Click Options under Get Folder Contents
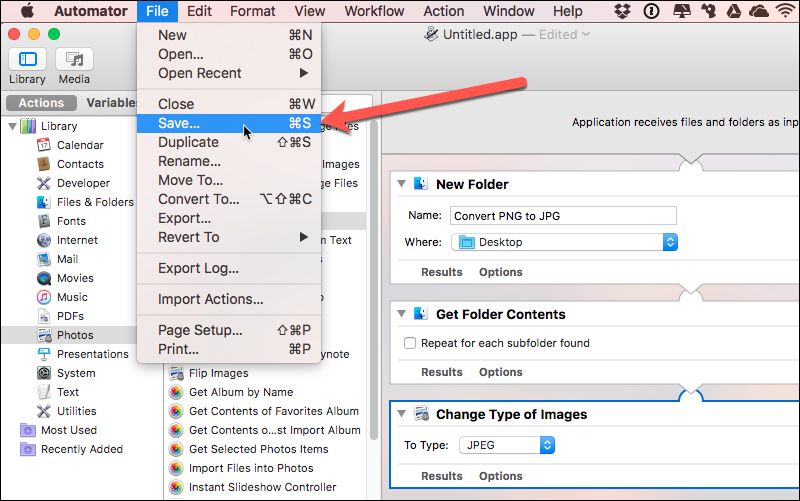Viewport: 800px width, 501px height. click(x=500, y=372)
